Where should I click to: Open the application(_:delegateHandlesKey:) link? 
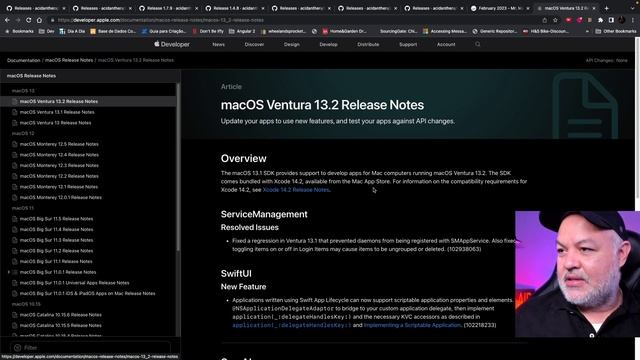(292, 325)
